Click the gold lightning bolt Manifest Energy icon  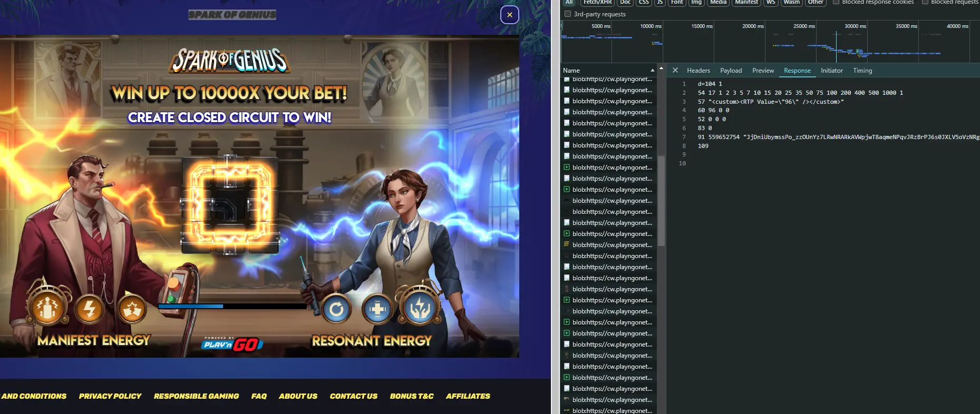click(x=90, y=308)
